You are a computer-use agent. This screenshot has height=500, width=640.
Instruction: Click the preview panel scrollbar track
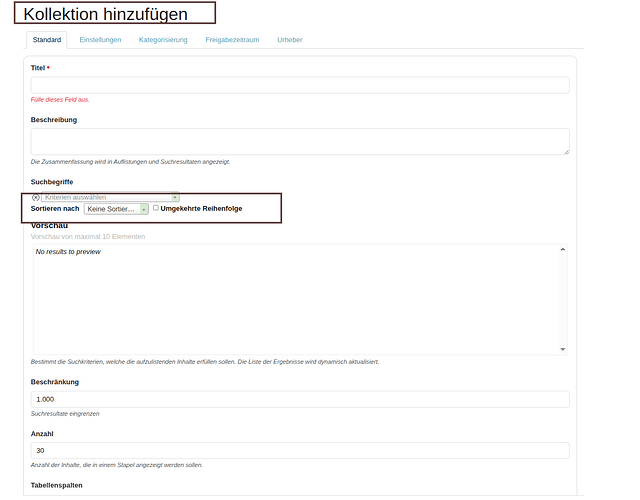[562, 300]
